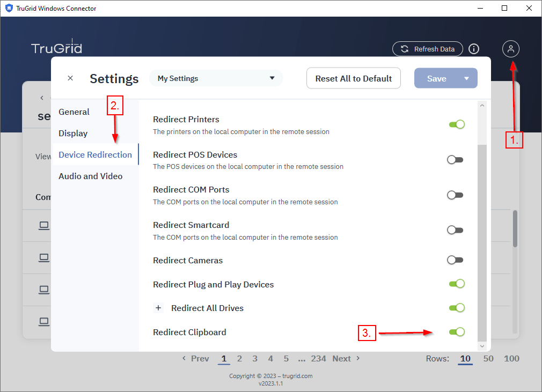The height and width of the screenshot is (392, 542).
Task: Turn off Redirect Clipboard
Action: [x=457, y=332]
